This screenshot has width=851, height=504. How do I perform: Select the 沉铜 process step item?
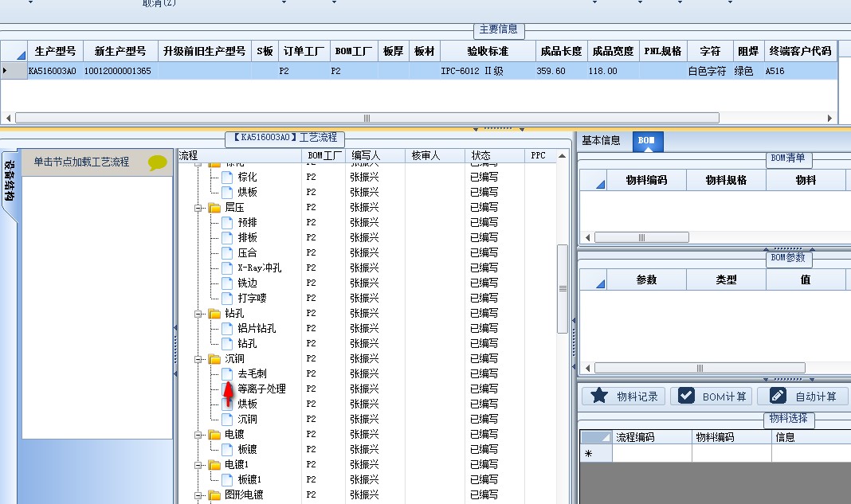coord(248,420)
